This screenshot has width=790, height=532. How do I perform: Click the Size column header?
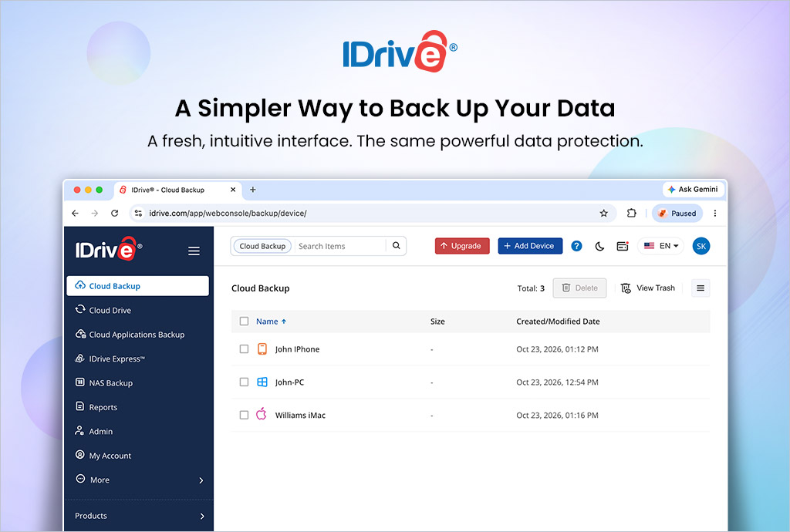click(x=437, y=321)
